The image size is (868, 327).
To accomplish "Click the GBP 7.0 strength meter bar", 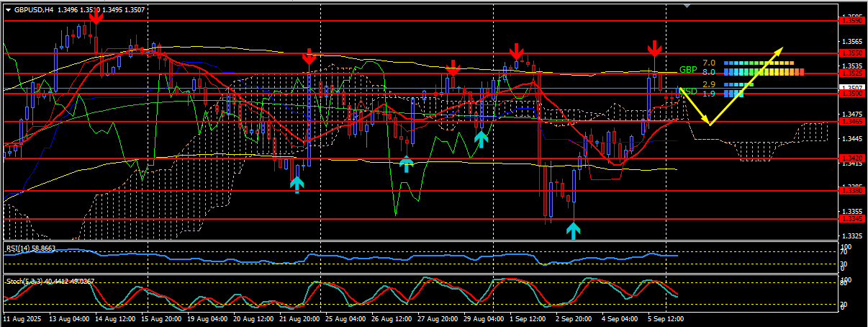I will point(759,63).
